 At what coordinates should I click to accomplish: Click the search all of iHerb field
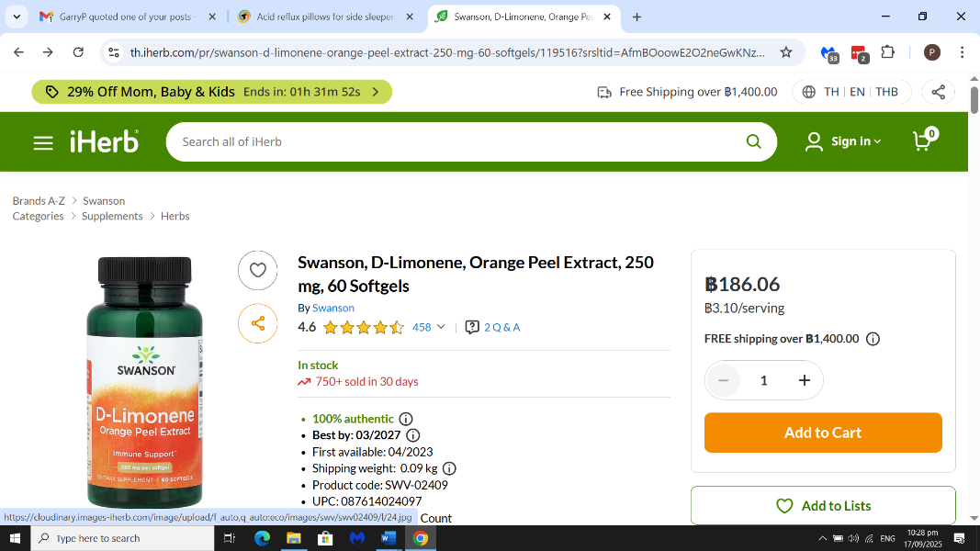click(459, 141)
